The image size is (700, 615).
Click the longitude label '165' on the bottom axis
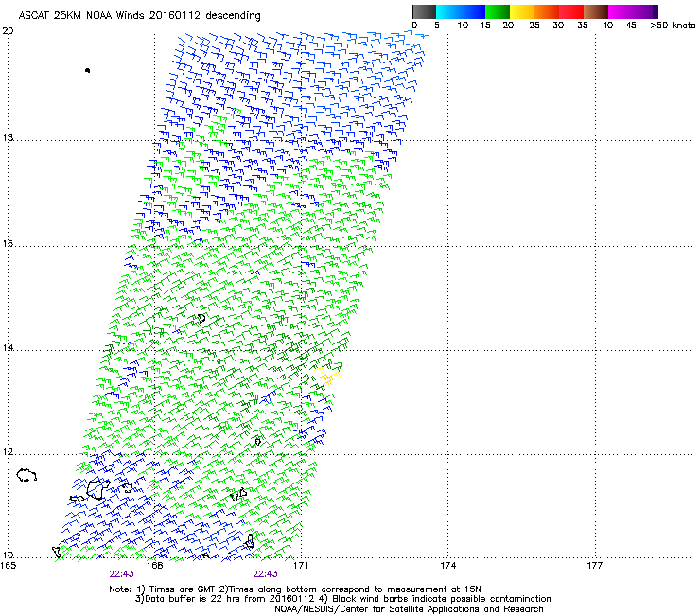coord(9,566)
